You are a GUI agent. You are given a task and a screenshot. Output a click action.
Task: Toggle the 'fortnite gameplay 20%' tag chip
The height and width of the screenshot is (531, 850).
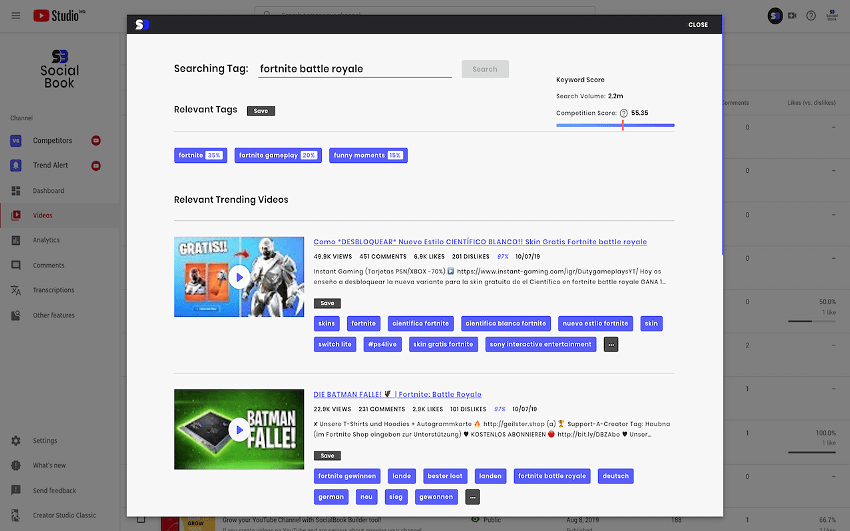tap(278, 155)
